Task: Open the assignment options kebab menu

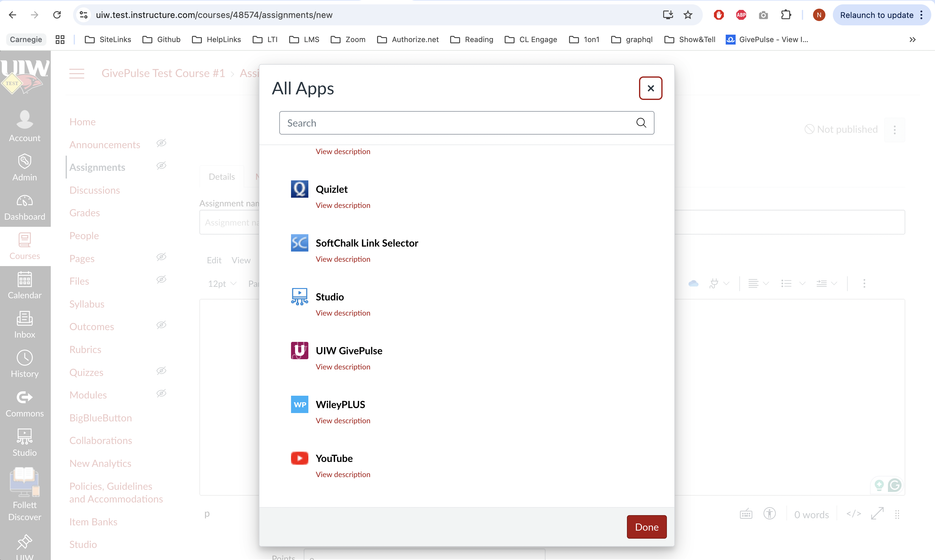Action: pos(894,130)
